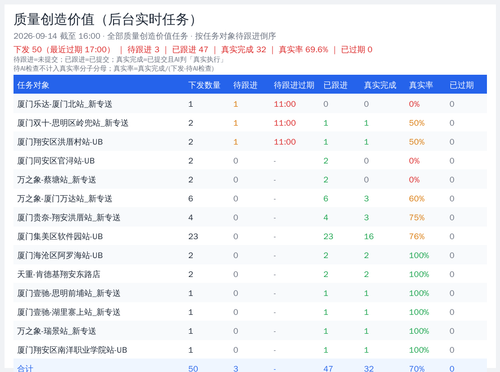The image size is (500, 372).
Task: Click the 已跟进 total 47 in 合计 row
Action: tap(328, 369)
